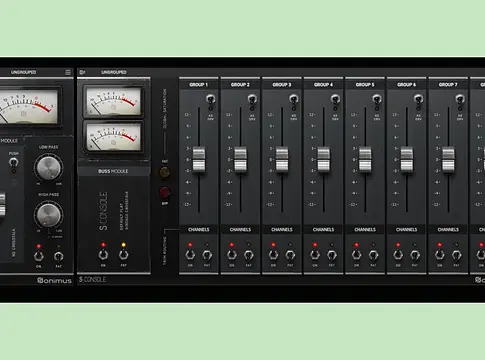Toggle the Group 6 FAT switch

click(415, 255)
